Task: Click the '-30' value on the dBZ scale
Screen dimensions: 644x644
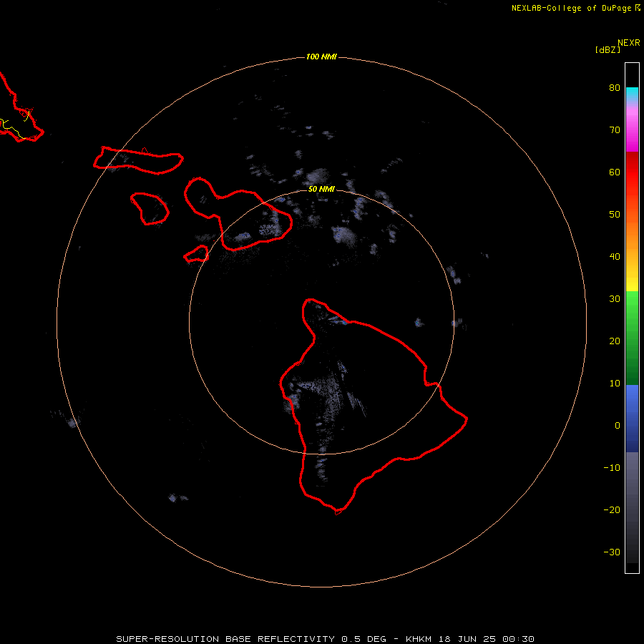Action: [x=612, y=552]
